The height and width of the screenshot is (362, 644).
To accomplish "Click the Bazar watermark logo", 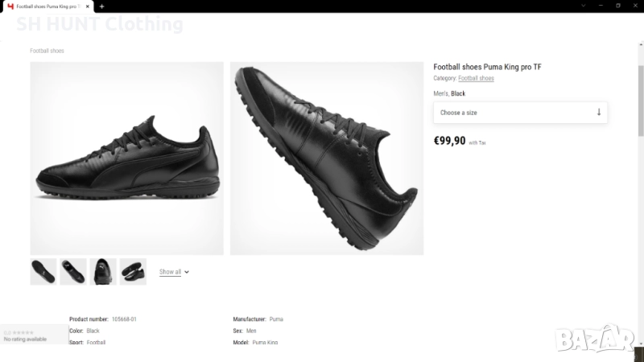I will pos(596,338).
